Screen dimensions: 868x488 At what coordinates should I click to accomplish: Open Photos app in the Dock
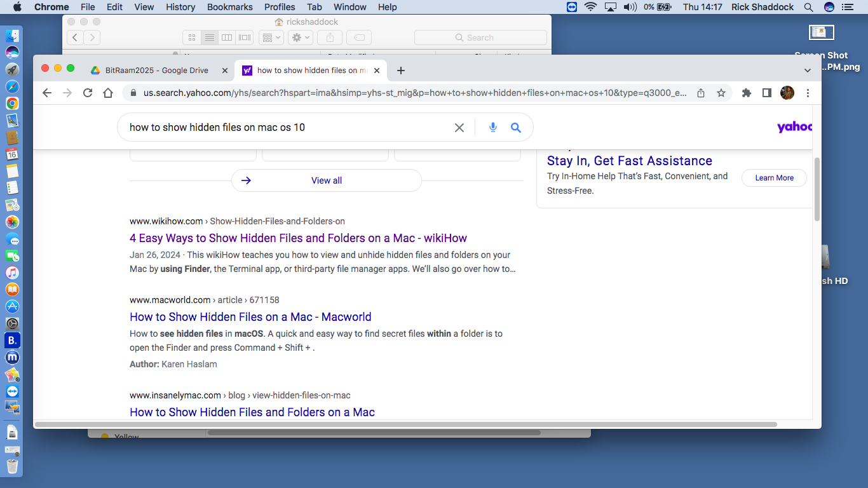coord(12,222)
